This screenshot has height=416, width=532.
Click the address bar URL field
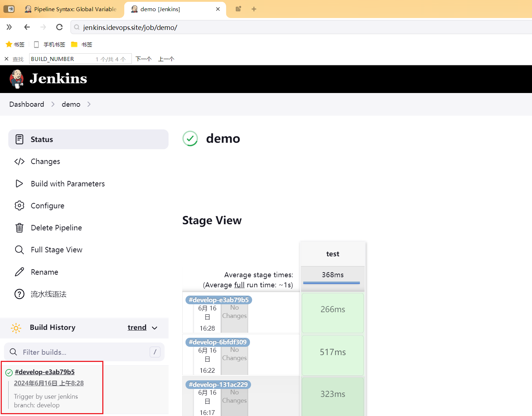click(x=301, y=27)
